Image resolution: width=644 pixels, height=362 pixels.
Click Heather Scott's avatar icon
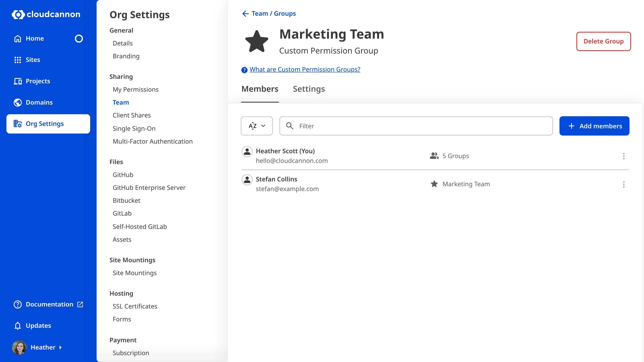(x=247, y=152)
